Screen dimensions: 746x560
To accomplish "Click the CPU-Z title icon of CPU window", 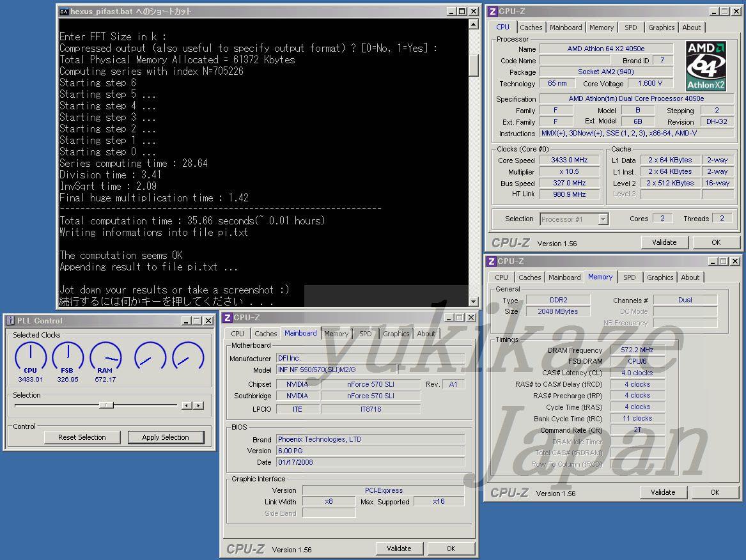I will tap(493, 12).
